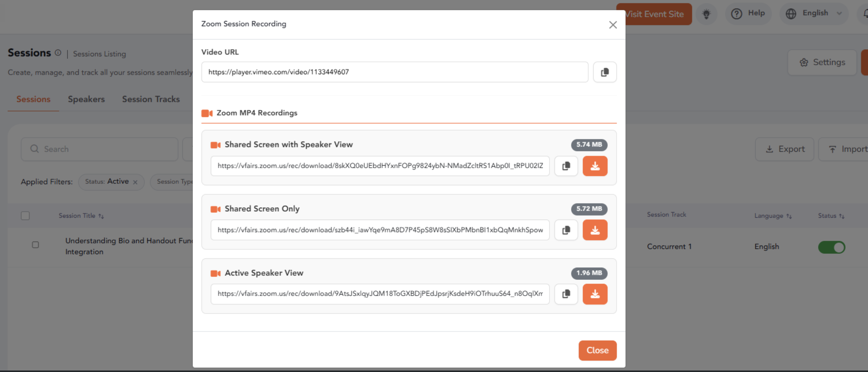Remove the Status Active filter chip
The image size is (868, 372).
coord(135,182)
